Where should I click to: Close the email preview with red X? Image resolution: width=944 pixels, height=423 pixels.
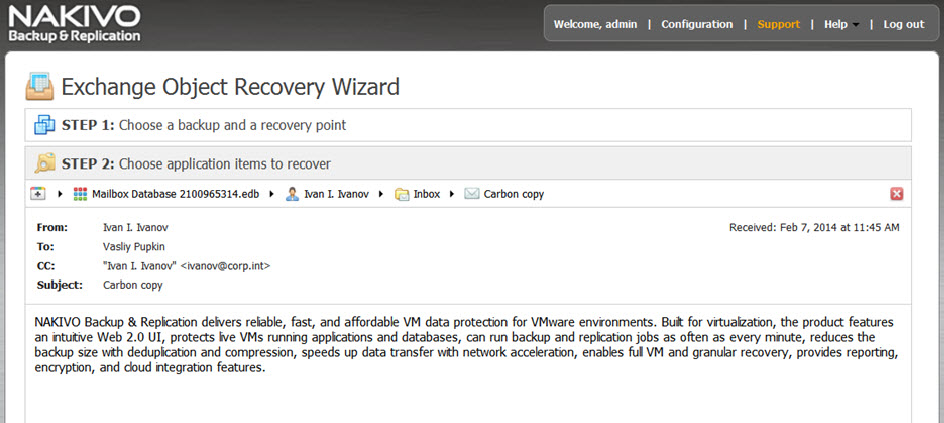click(896, 194)
